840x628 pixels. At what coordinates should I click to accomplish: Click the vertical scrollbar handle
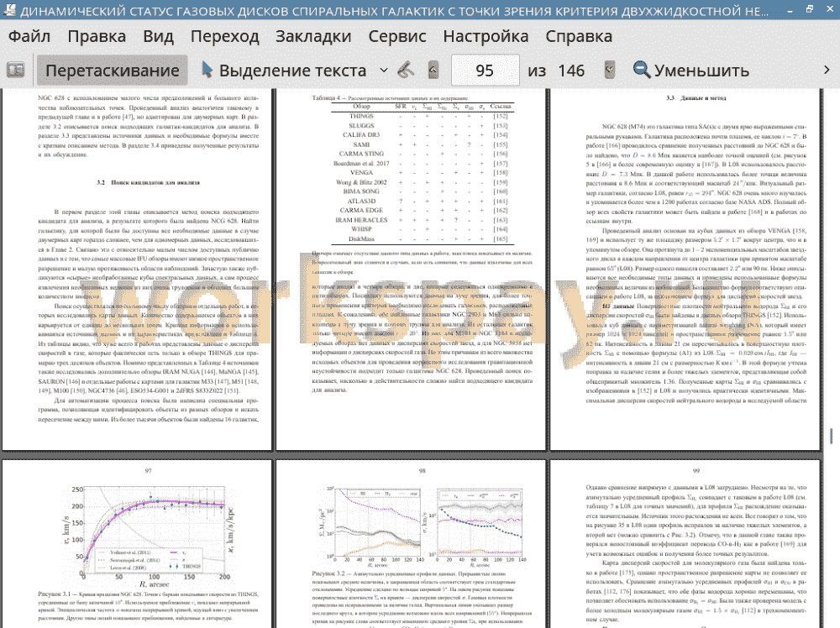pos(832,436)
